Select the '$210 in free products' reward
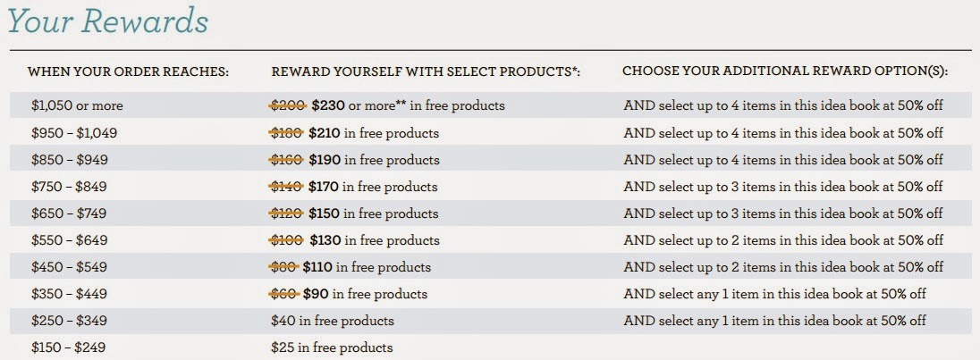Image resolution: width=980 pixels, height=360 pixels. (375, 133)
